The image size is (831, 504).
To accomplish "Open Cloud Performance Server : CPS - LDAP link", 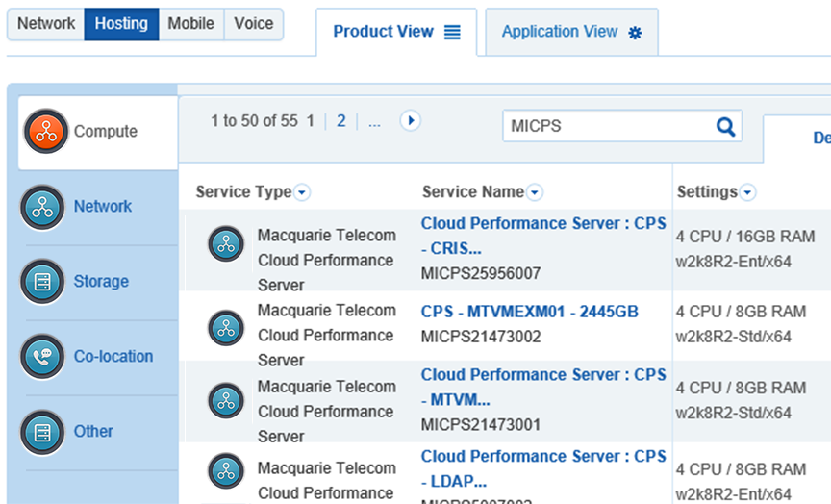I will point(543,468).
